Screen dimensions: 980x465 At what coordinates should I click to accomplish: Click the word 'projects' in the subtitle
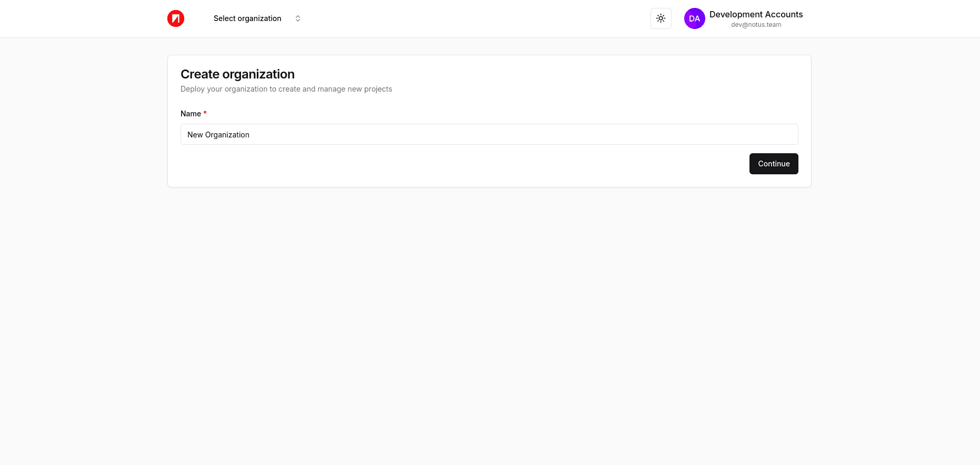(378, 89)
